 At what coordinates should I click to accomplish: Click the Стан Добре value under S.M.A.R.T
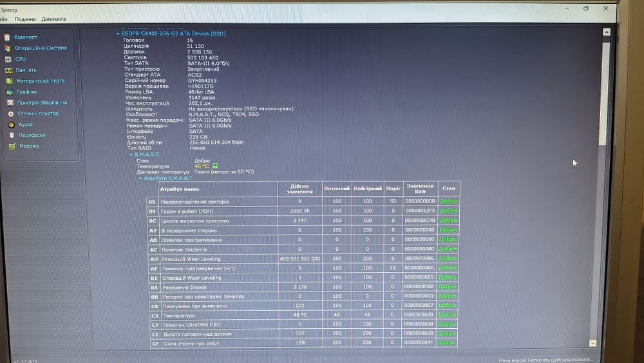(x=202, y=161)
